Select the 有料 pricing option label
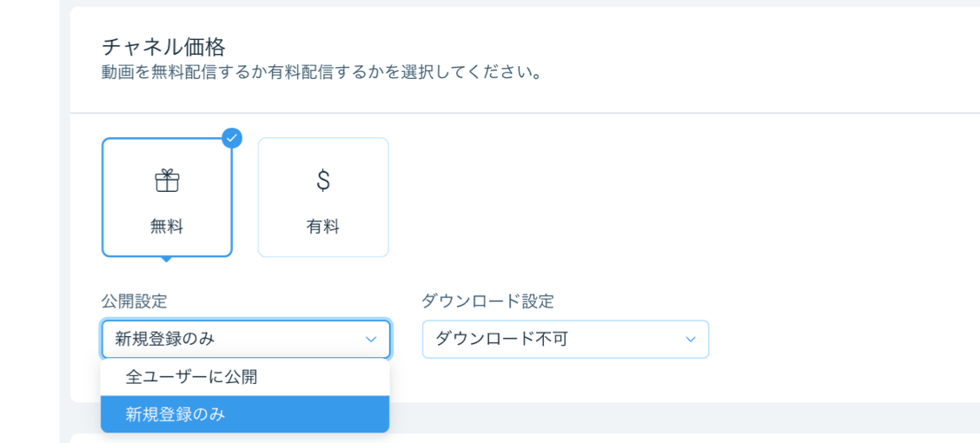This screenshot has width=980, height=443. click(x=323, y=228)
